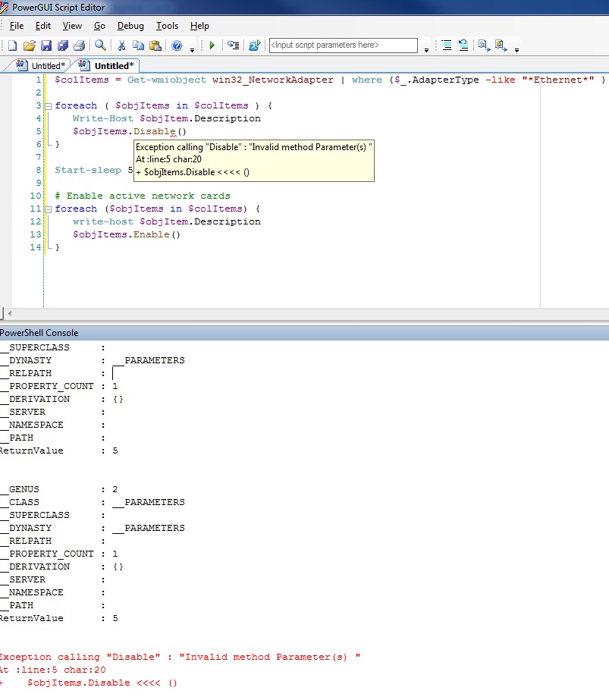The height and width of the screenshot is (700, 609).
Task: Open the Help menu
Action: tap(199, 26)
